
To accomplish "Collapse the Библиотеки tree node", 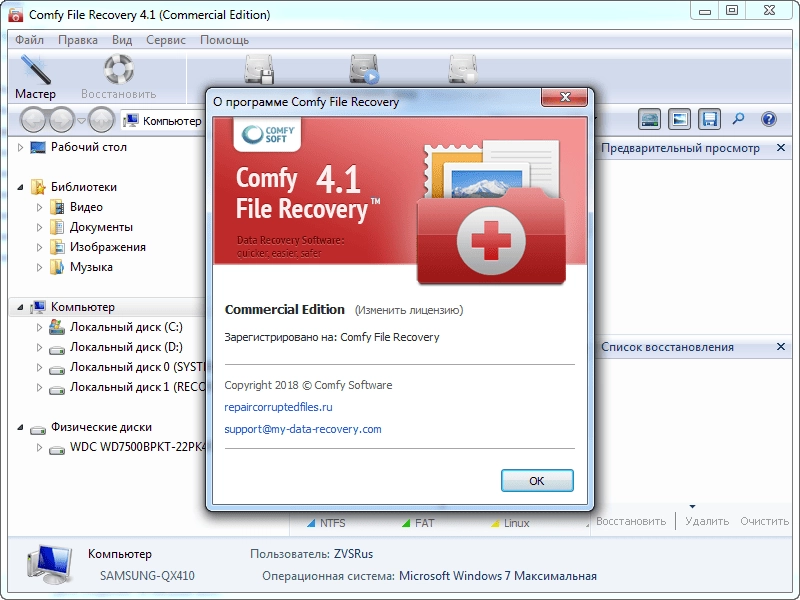I will coord(20,188).
